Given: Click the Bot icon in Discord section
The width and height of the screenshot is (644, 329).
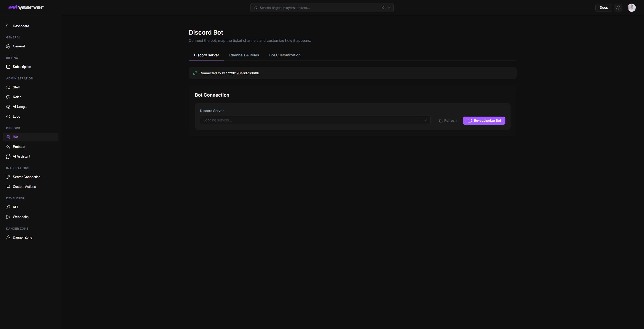Looking at the screenshot, I should 8,137.
